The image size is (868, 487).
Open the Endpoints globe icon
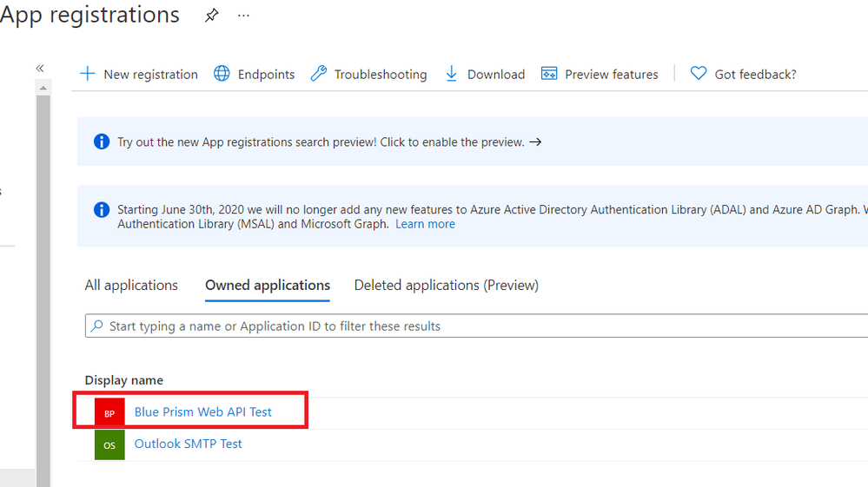coord(222,74)
